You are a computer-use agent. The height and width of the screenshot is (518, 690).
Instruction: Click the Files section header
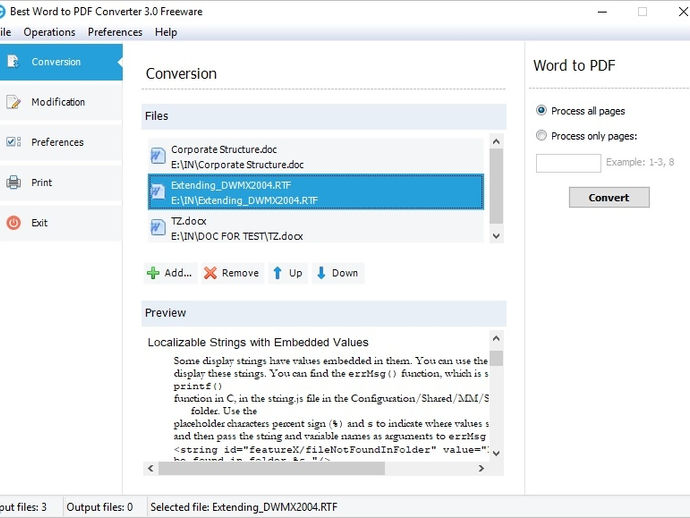click(x=324, y=116)
